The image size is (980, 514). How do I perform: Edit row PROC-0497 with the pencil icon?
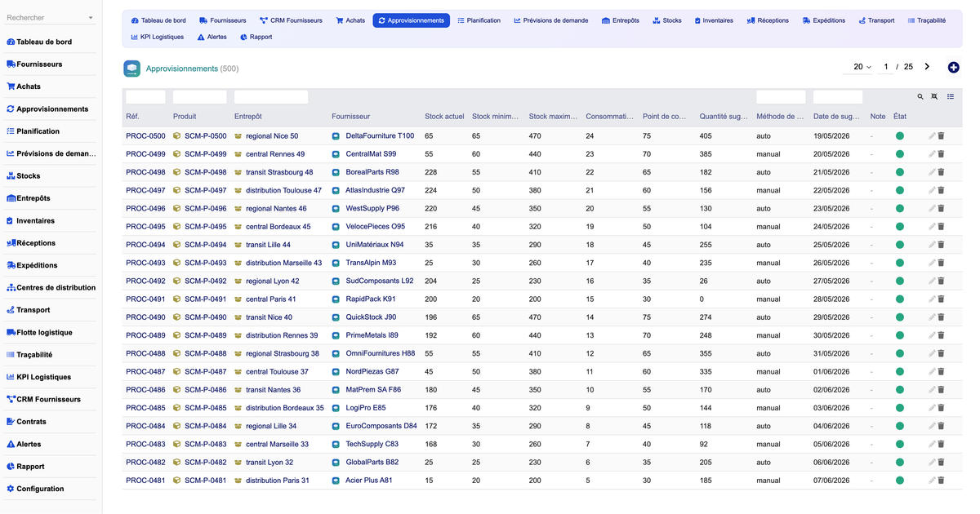[932, 190]
